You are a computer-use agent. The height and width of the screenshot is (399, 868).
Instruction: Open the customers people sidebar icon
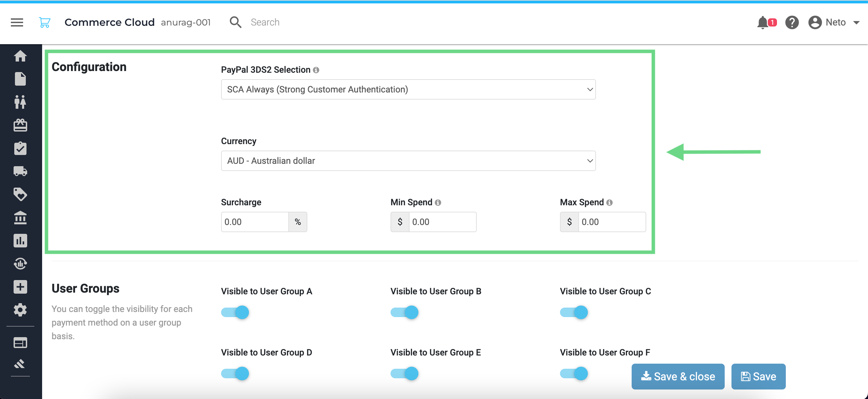click(x=20, y=102)
